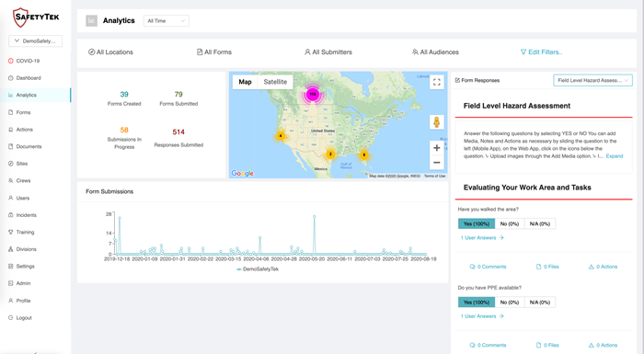
Task: Toggle DemoSafetyTek legend color in chart
Action: tap(239, 269)
